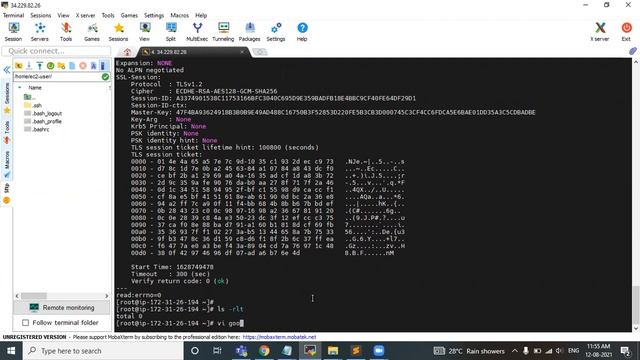Switch to Tools vertical sidebar tab
640x360 pixels.
click(x=7, y=132)
